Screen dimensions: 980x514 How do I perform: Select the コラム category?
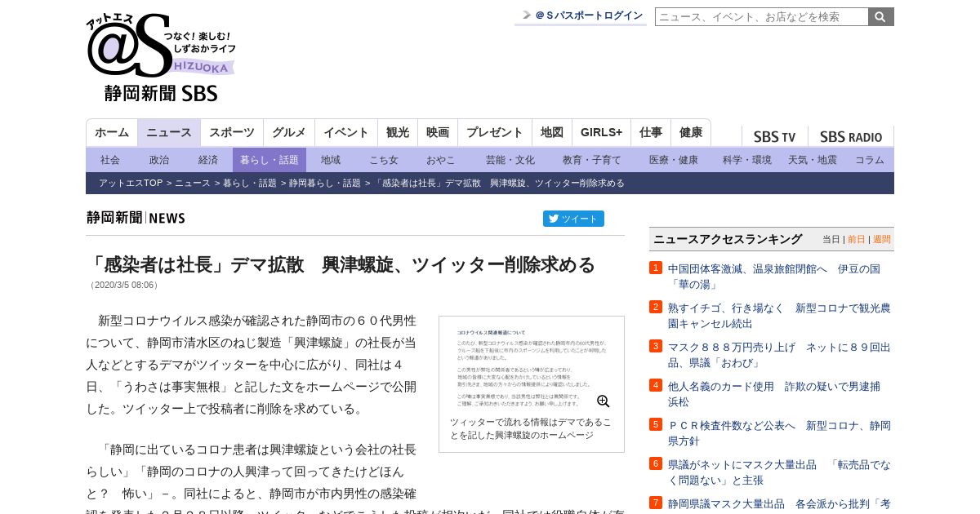pyautogui.click(x=870, y=160)
